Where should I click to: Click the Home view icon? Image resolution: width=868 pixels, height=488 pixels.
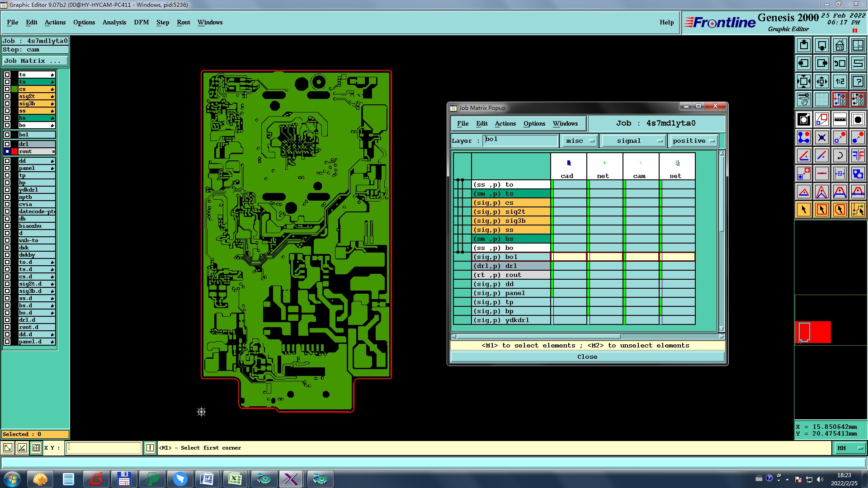pyautogui.click(x=840, y=45)
